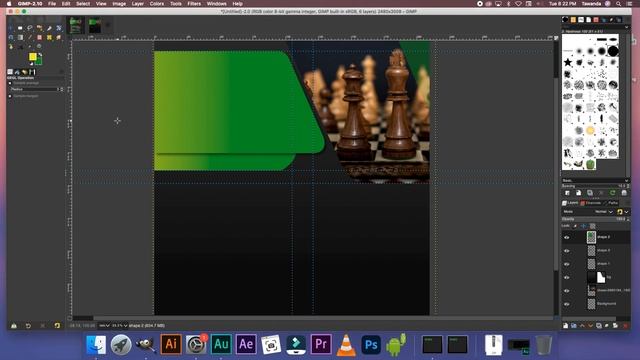Adjust the layer Opacity slider
Image resolution: width=640 pixels, height=360 pixels.
point(595,219)
